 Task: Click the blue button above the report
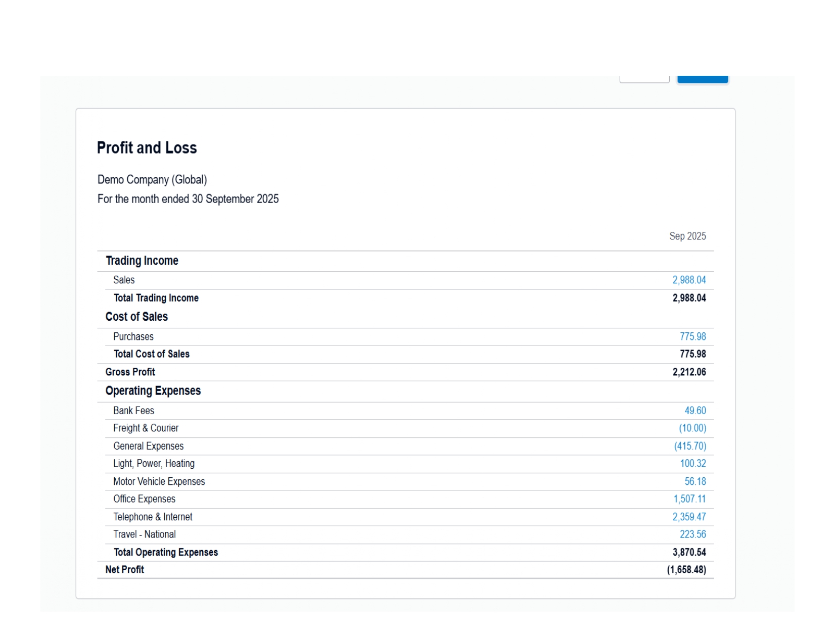tap(702, 79)
